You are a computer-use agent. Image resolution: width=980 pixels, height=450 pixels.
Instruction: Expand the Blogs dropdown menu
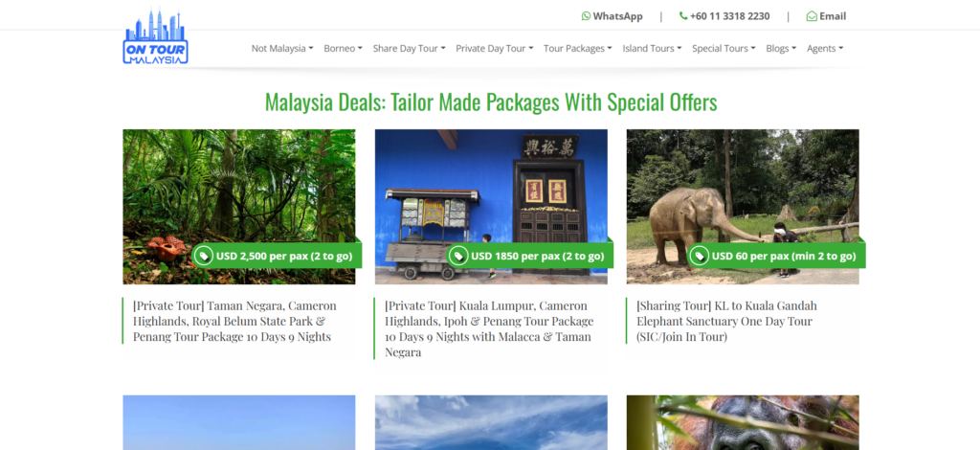(781, 48)
